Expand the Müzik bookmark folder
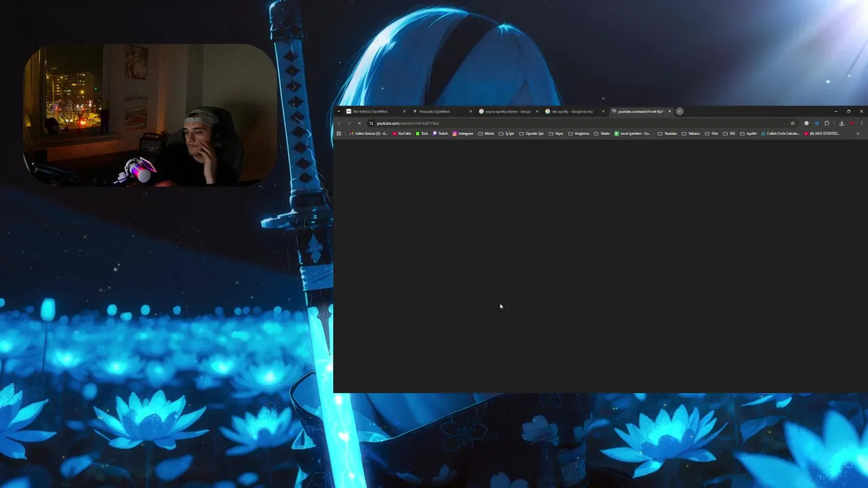 (486, 134)
